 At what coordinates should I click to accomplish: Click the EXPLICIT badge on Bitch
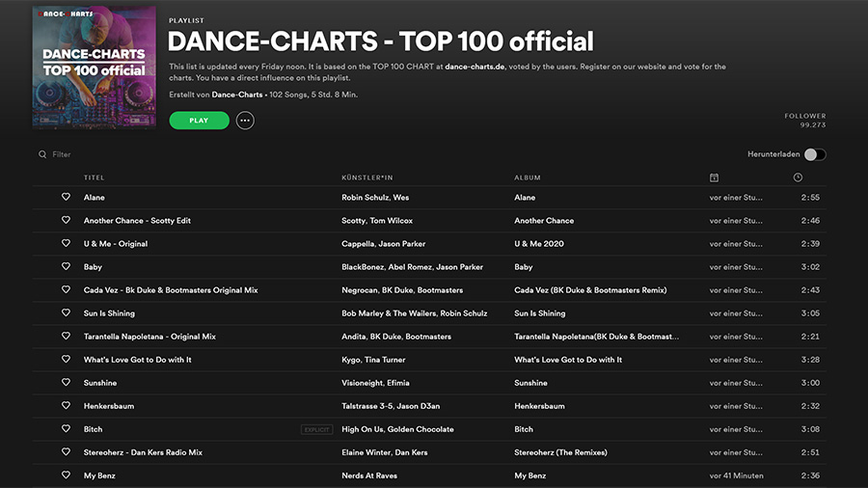316,429
